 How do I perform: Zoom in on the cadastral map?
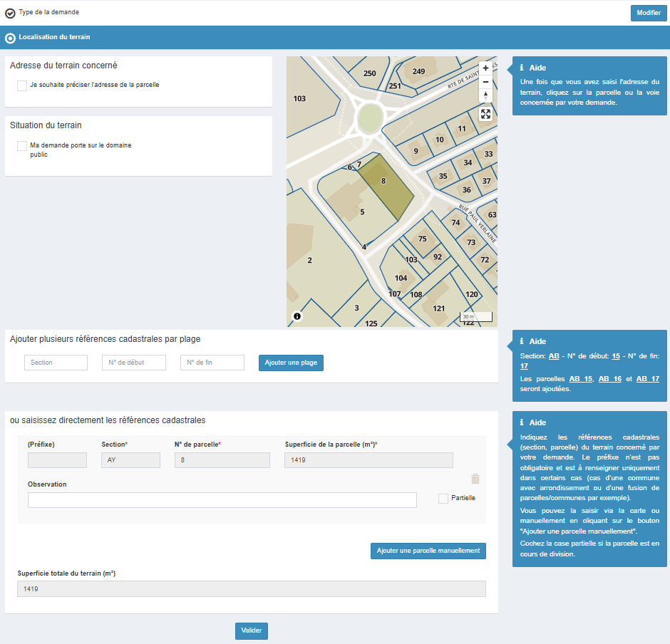[x=485, y=68]
